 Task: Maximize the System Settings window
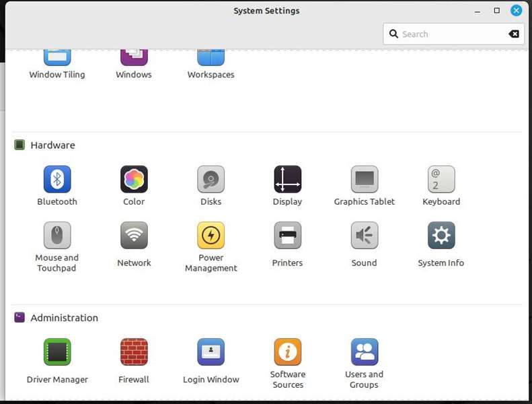(497, 11)
